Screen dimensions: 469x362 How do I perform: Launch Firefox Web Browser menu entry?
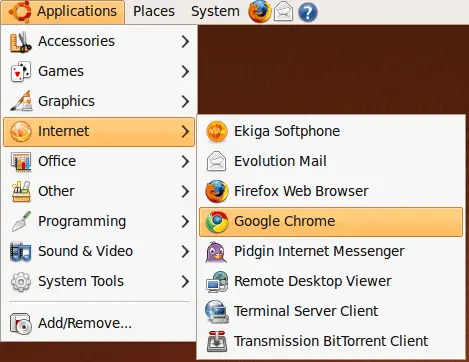(331, 191)
